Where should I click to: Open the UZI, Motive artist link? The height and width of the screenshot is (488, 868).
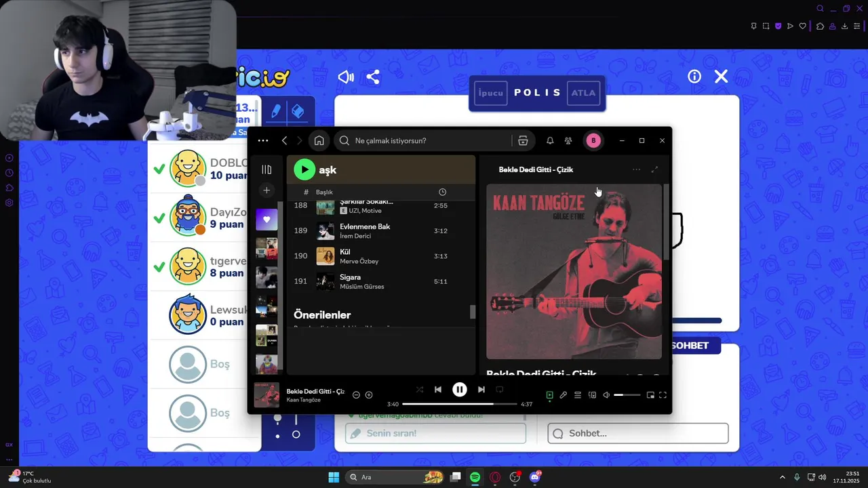point(365,211)
